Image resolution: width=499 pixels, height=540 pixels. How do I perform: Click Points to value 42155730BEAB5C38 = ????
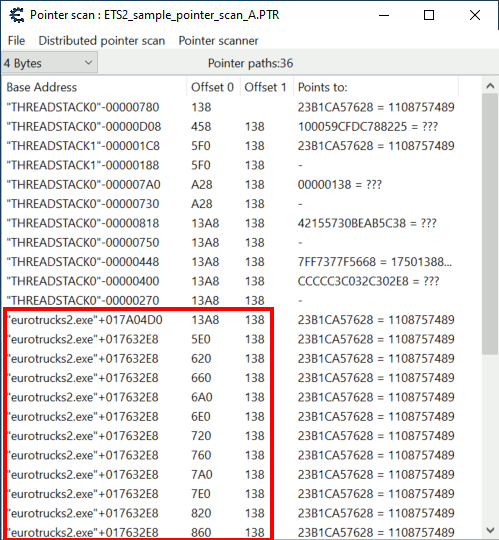tap(367, 223)
